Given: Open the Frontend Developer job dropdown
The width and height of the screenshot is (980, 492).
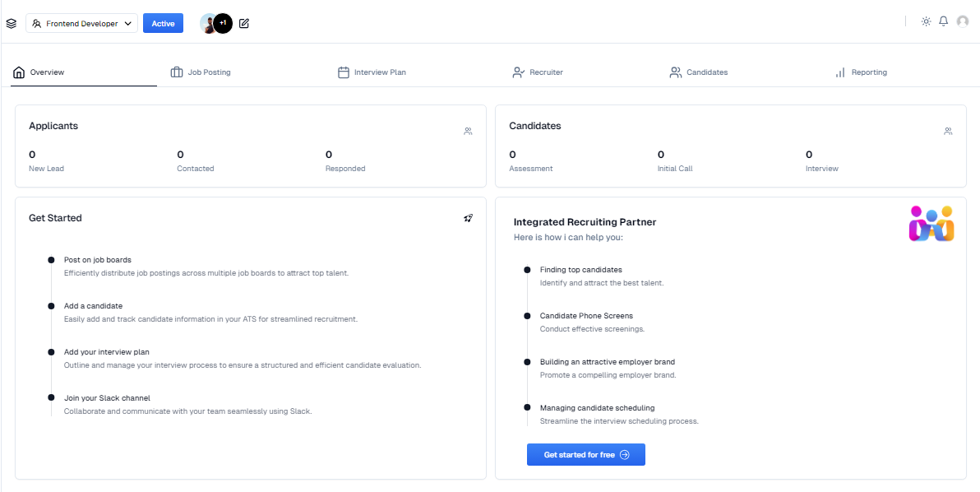Looking at the screenshot, I should point(82,24).
